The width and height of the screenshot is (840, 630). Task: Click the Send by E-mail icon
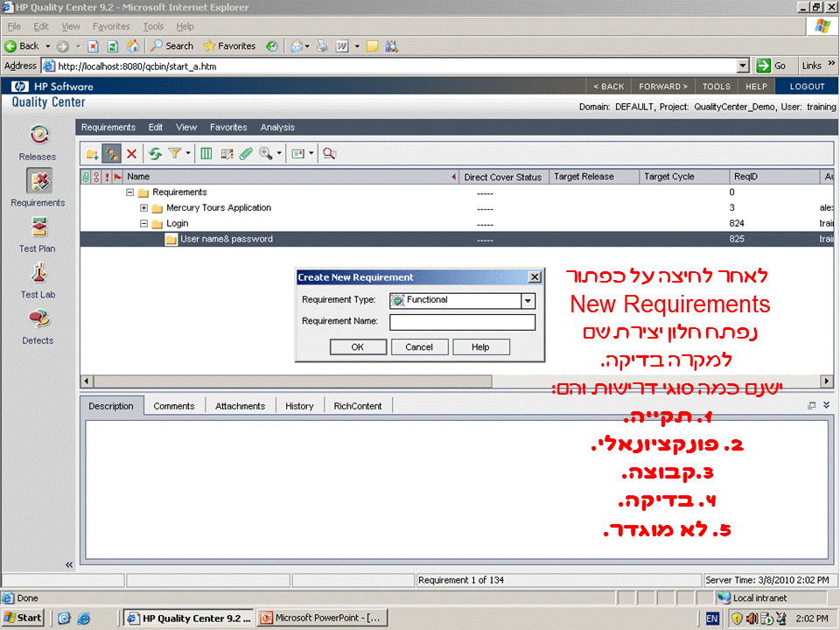pos(297,154)
